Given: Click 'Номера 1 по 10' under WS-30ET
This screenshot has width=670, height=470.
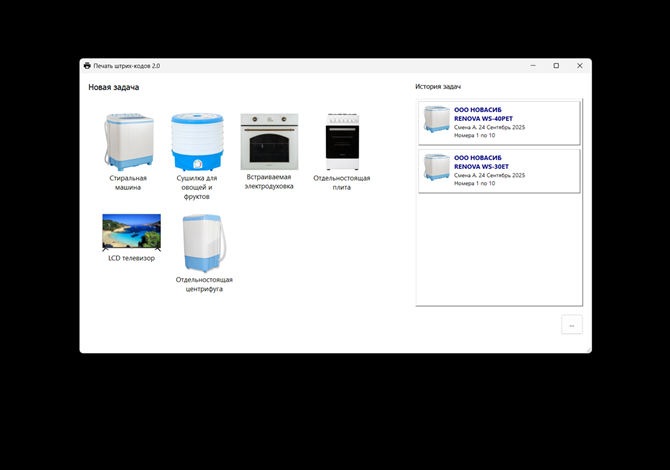Looking at the screenshot, I should (x=474, y=183).
